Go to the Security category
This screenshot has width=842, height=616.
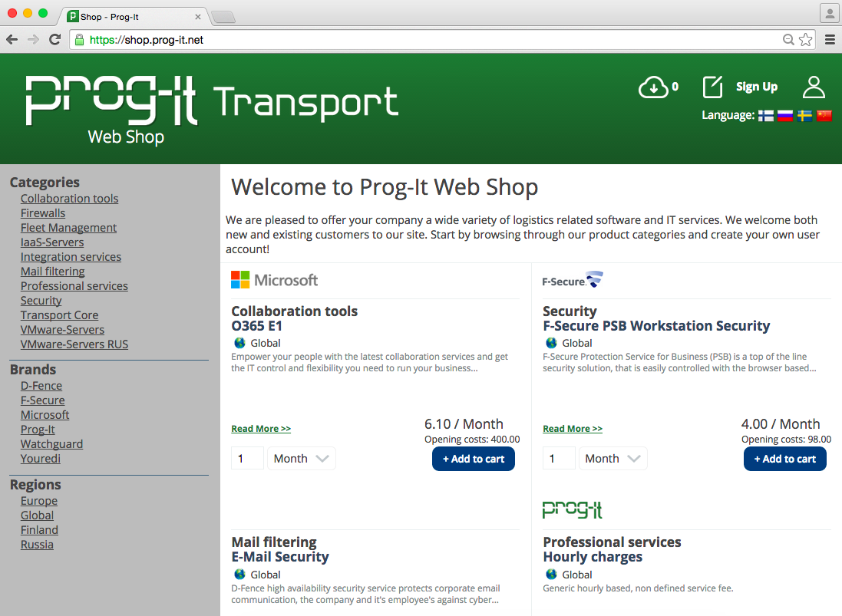click(x=41, y=300)
